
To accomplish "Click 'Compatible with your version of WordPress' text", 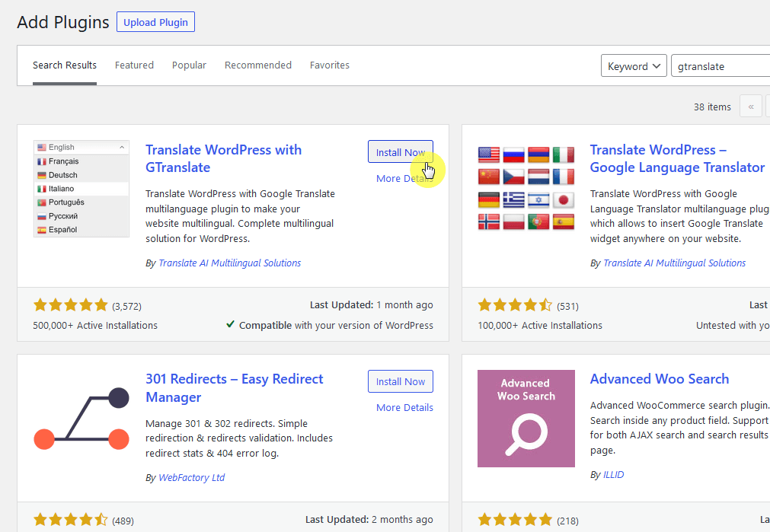I will [x=336, y=326].
